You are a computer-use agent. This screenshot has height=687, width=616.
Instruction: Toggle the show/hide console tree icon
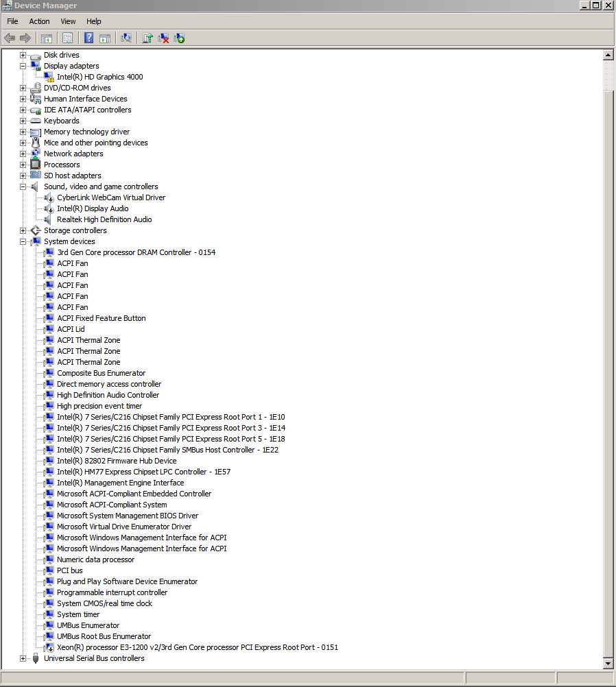click(47, 38)
